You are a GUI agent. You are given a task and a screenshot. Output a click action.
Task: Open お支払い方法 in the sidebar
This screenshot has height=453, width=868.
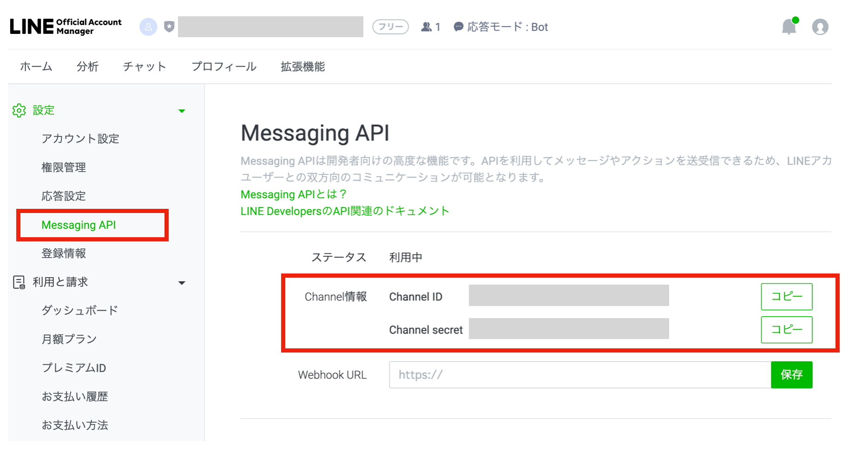[75, 425]
